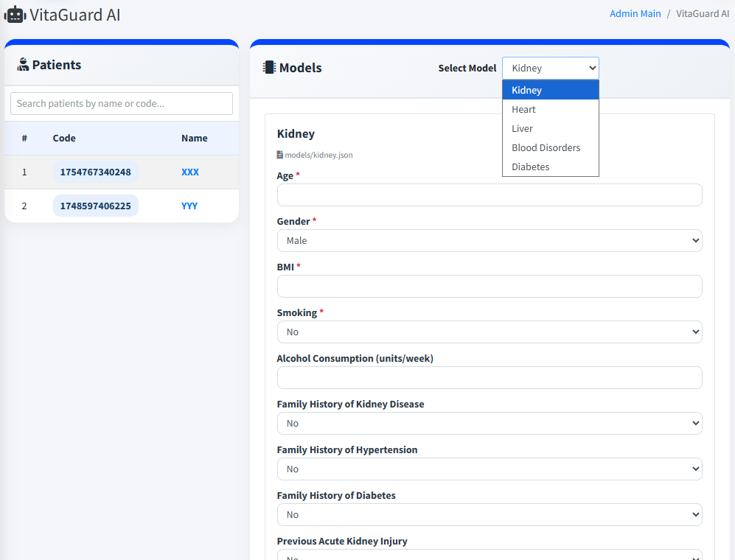Select Blood Disorders model option

[546, 147]
